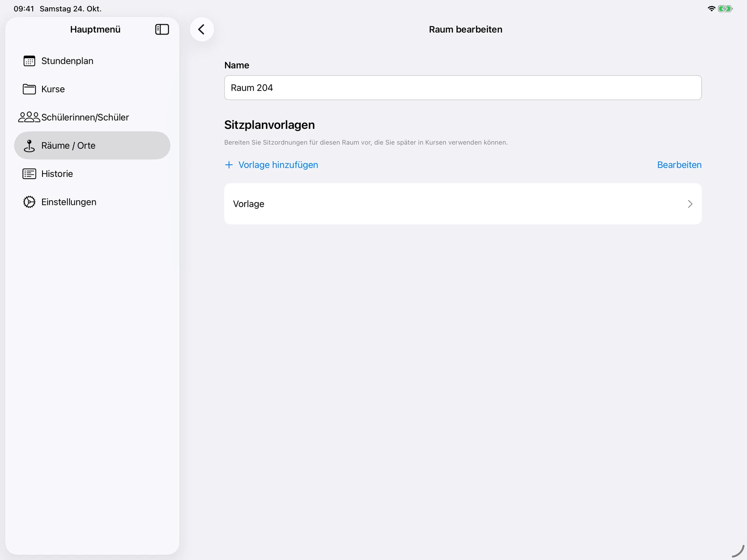This screenshot has width=747, height=560.
Task: Open Schülerinnen/Schüler in main menu
Action: click(x=92, y=117)
